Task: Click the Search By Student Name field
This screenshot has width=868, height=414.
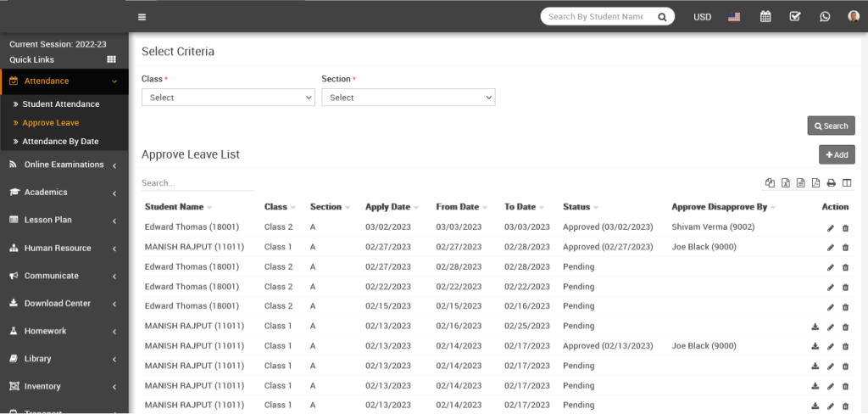Action: (x=596, y=17)
